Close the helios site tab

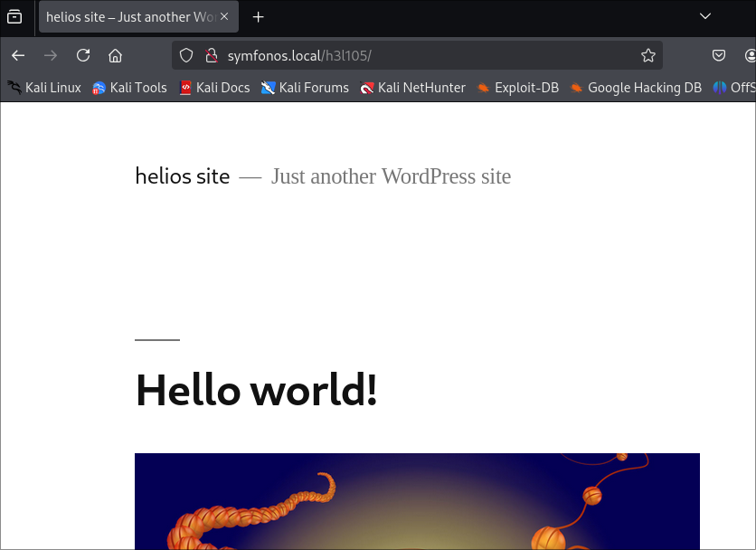tap(224, 16)
